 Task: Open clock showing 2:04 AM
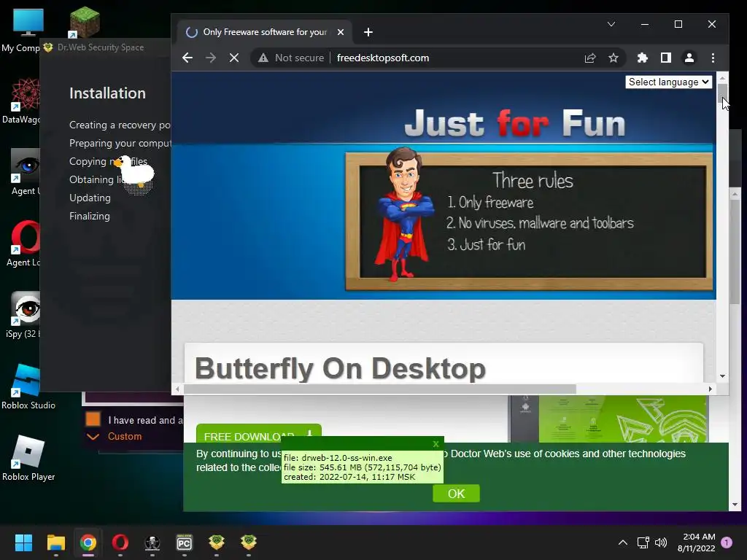[x=696, y=542]
